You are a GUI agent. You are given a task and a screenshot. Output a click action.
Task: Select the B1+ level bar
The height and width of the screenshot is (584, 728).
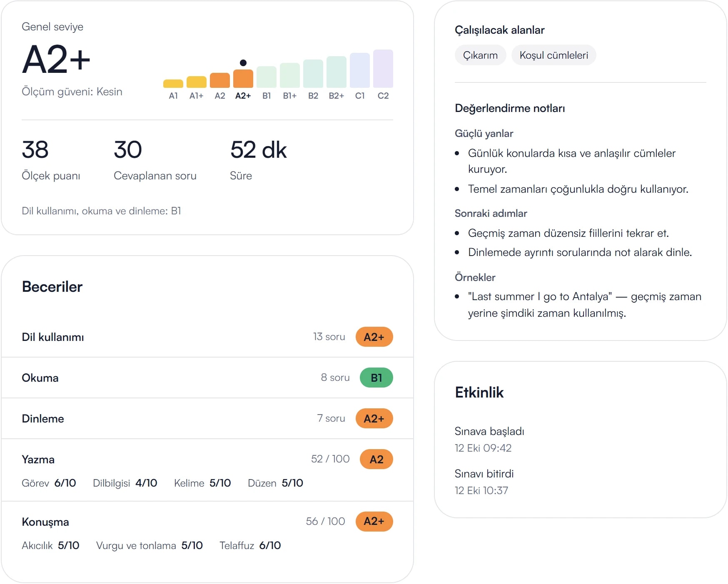pyautogui.click(x=290, y=75)
